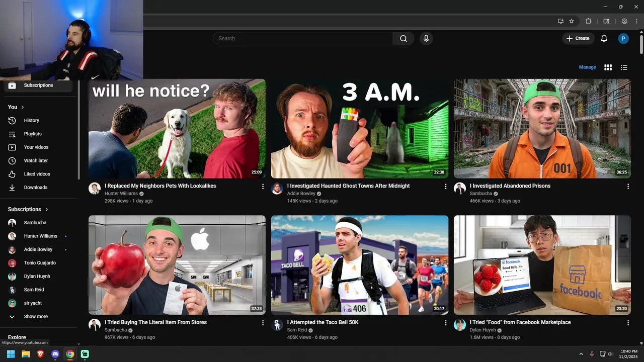Open the Chrome three-dot menu

coord(636,21)
